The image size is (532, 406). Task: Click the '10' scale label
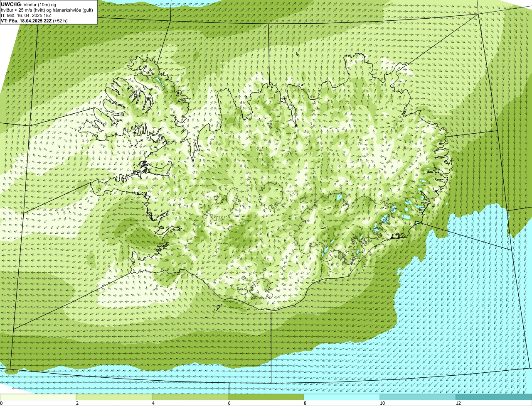pyautogui.click(x=382, y=403)
